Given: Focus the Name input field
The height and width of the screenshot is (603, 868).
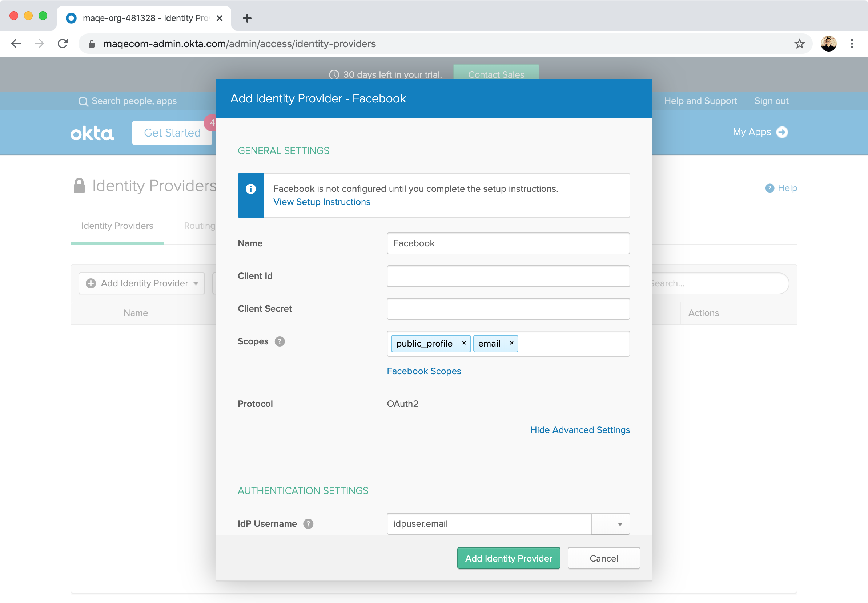Looking at the screenshot, I should click(x=508, y=243).
